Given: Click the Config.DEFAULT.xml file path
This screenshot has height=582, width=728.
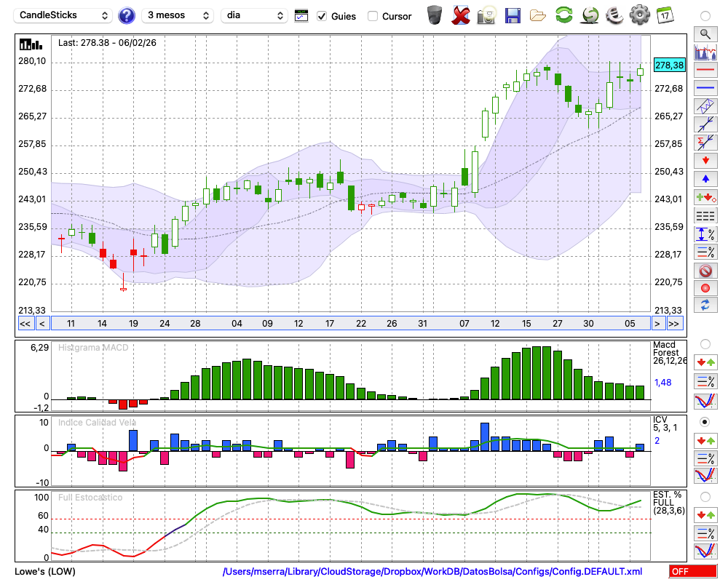Looking at the screenshot, I should coord(432,572).
